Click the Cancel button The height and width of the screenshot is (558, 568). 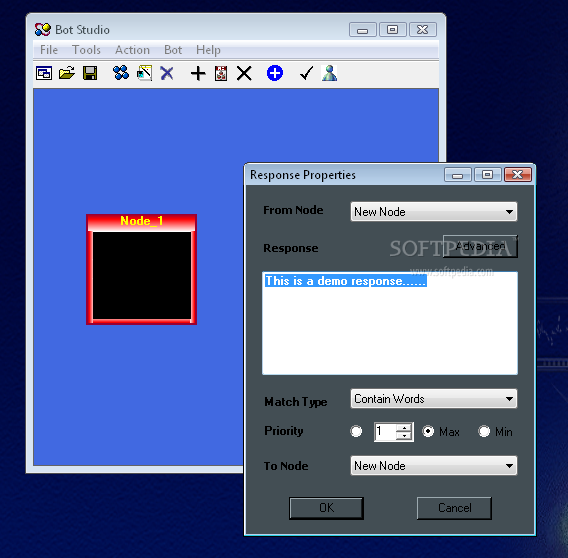click(x=454, y=508)
